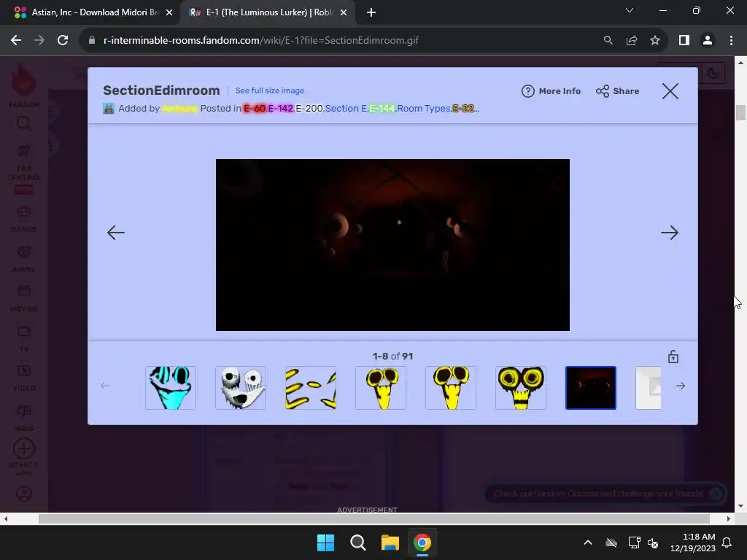Select the dark red room thumbnail

click(591, 388)
